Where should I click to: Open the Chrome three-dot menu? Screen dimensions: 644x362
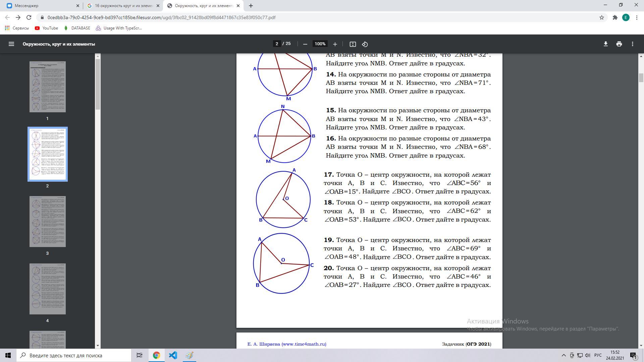pyautogui.click(x=637, y=17)
